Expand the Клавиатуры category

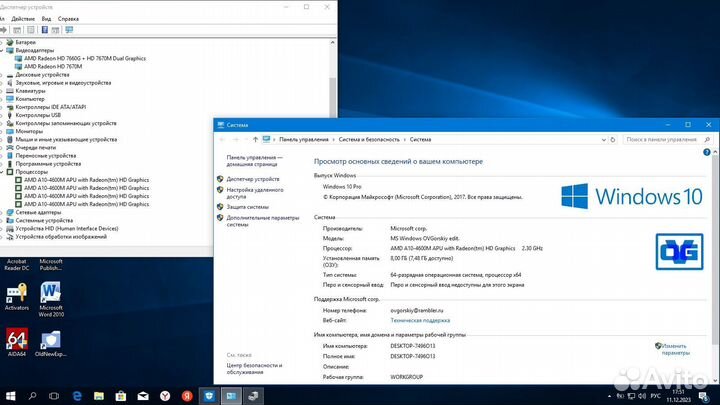(x=1, y=91)
